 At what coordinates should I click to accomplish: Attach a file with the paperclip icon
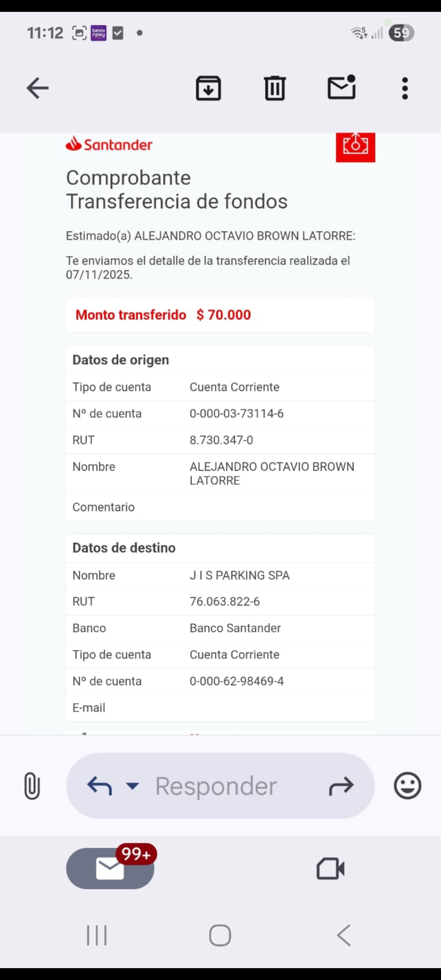(x=32, y=786)
